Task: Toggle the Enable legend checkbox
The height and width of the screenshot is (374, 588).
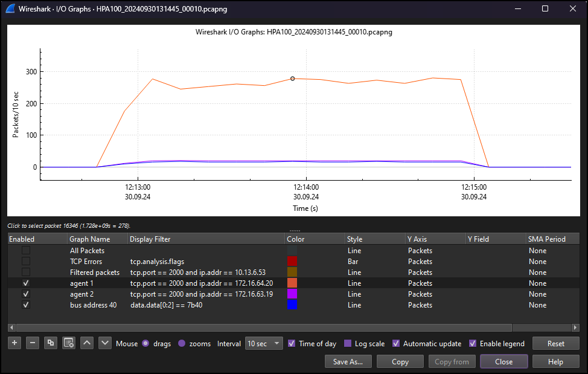Action: [473, 343]
